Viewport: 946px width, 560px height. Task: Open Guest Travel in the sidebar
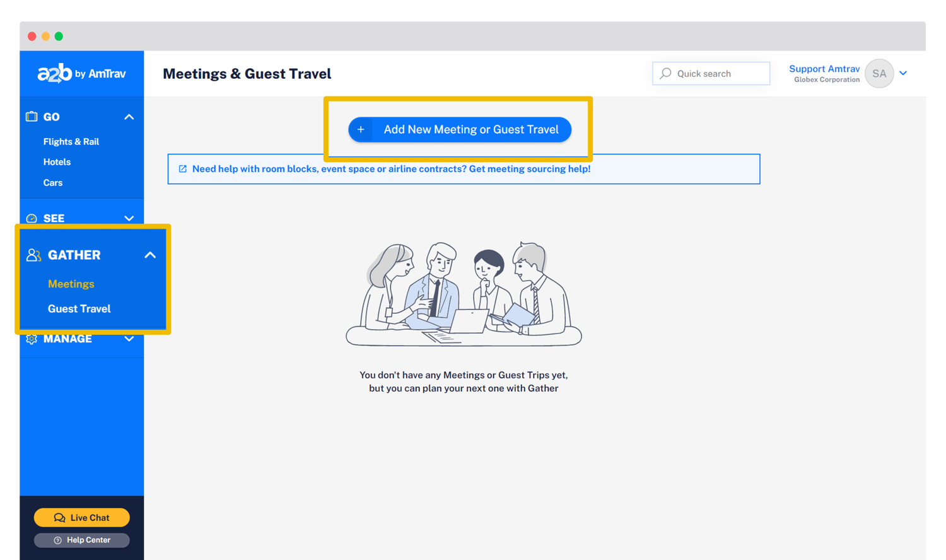pos(79,308)
